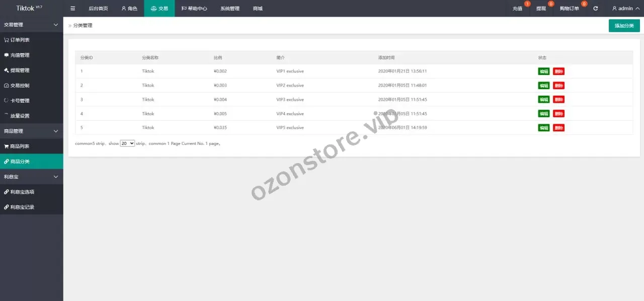Image resolution: width=644 pixels, height=301 pixels.
Task: Open 充值 notifications in top bar
Action: click(x=517, y=9)
